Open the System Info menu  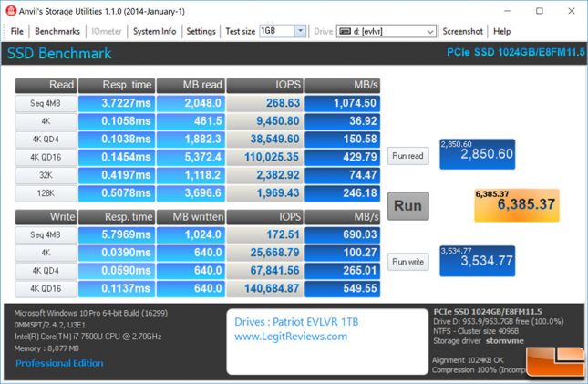click(x=154, y=31)
